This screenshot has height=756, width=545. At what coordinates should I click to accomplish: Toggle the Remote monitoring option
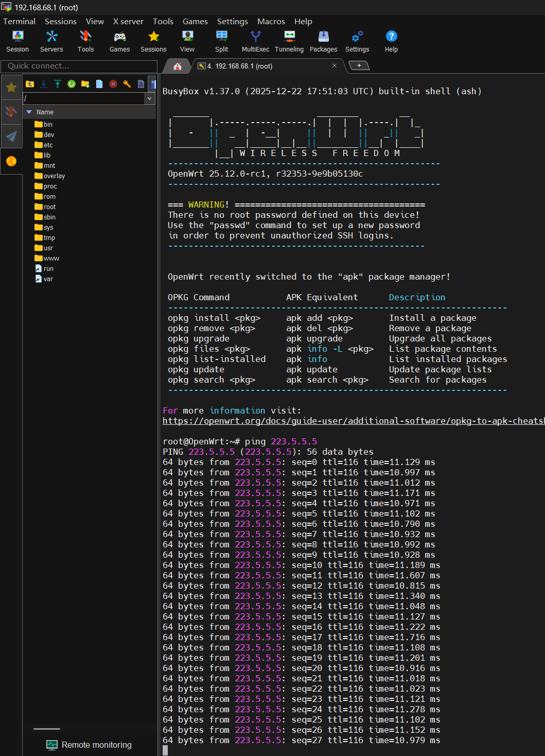[x=89, y=745]
